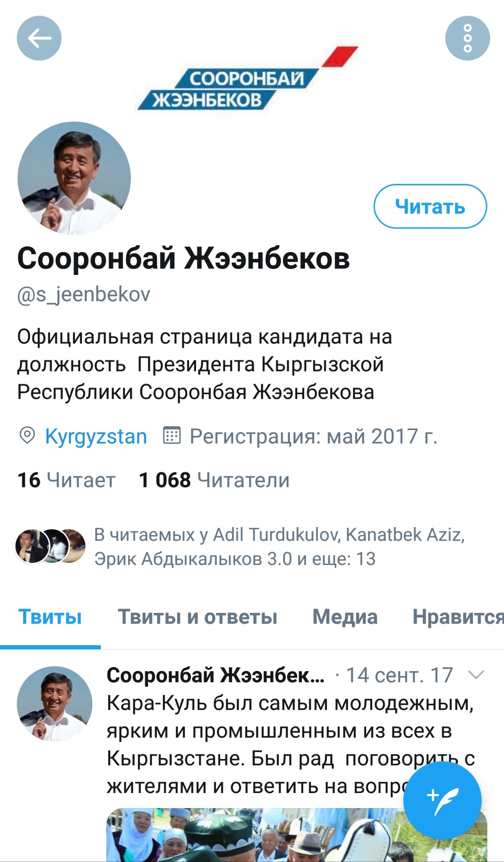Follow the account with Читать button
This screenshot has height=862, width=504.
[430, 206]
